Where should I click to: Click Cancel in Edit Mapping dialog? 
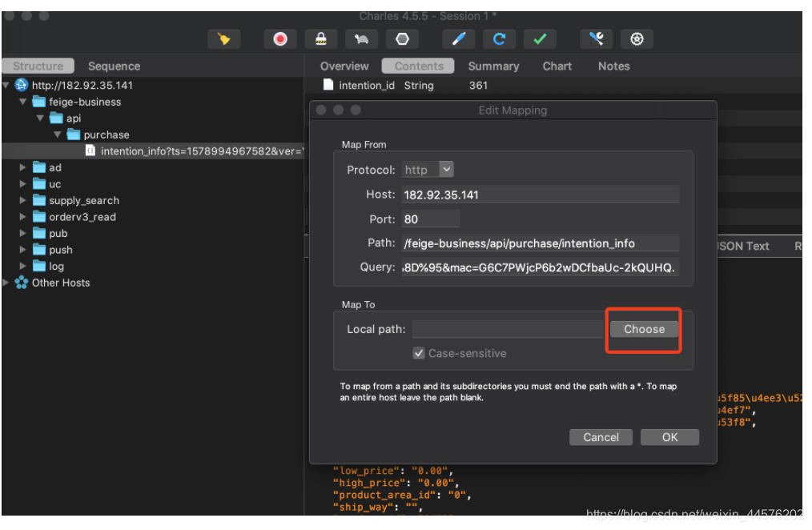tap(601, 437)
